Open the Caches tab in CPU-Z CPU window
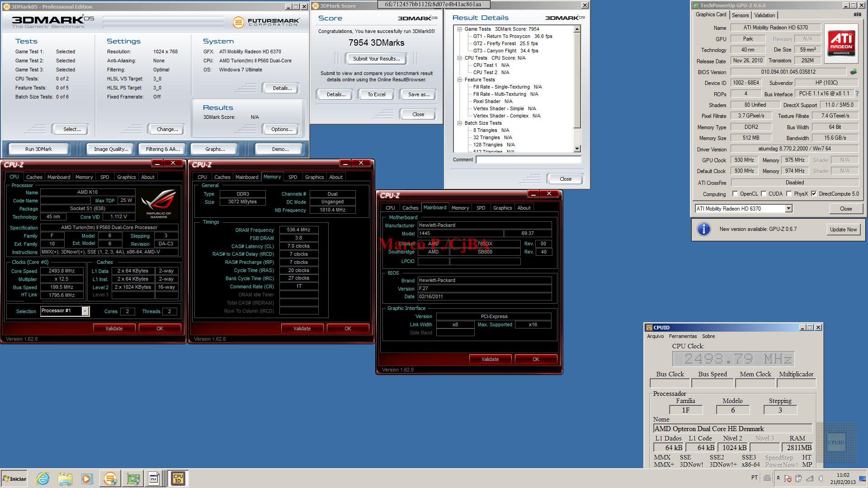 click(x=34, y=177)
